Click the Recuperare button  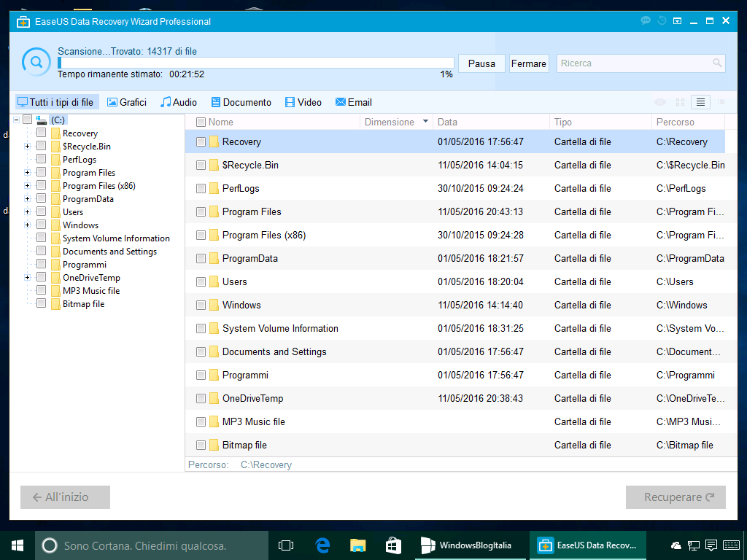tap(676, 497)
